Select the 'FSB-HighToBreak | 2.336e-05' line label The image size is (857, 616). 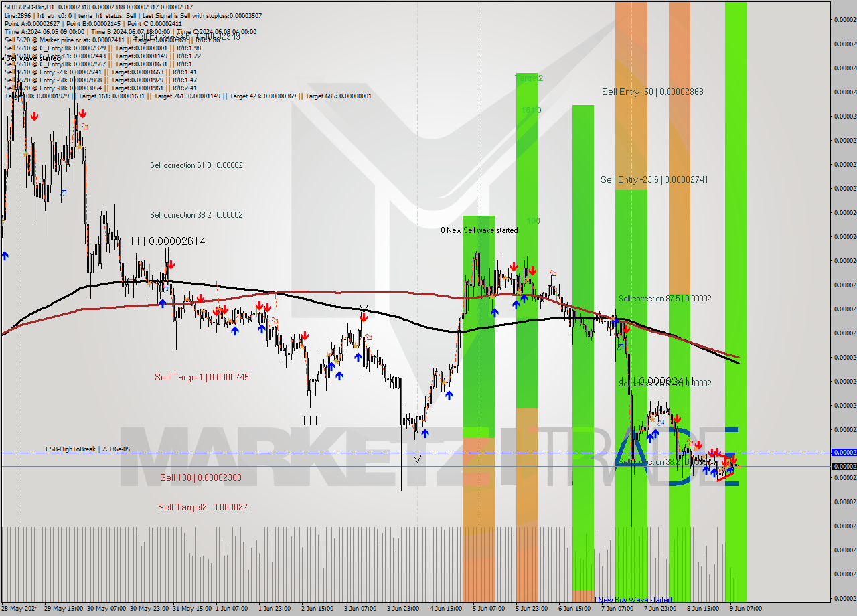(x=88, y=449)
